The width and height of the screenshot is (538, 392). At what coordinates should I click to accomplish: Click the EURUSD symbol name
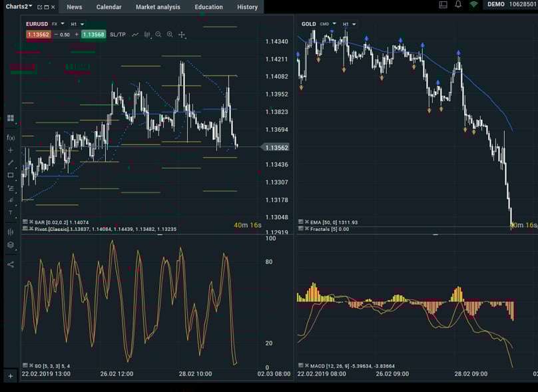pos(37,24)
